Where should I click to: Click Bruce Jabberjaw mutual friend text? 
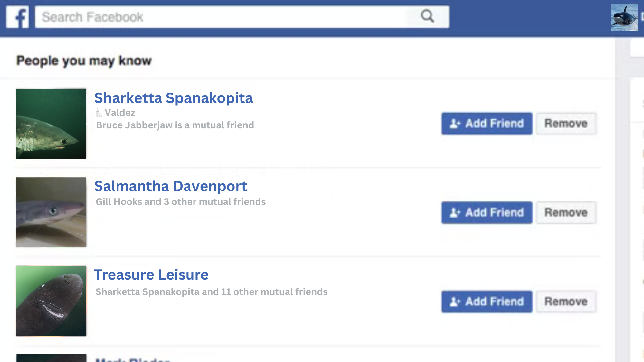pyautogui.click(x=175, y=125)
